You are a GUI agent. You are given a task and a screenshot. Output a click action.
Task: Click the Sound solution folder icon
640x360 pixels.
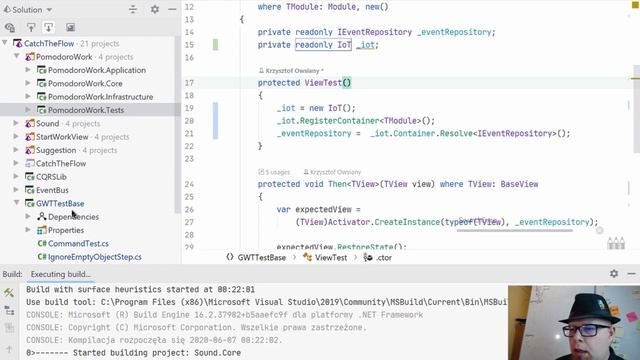coord(30,123)
